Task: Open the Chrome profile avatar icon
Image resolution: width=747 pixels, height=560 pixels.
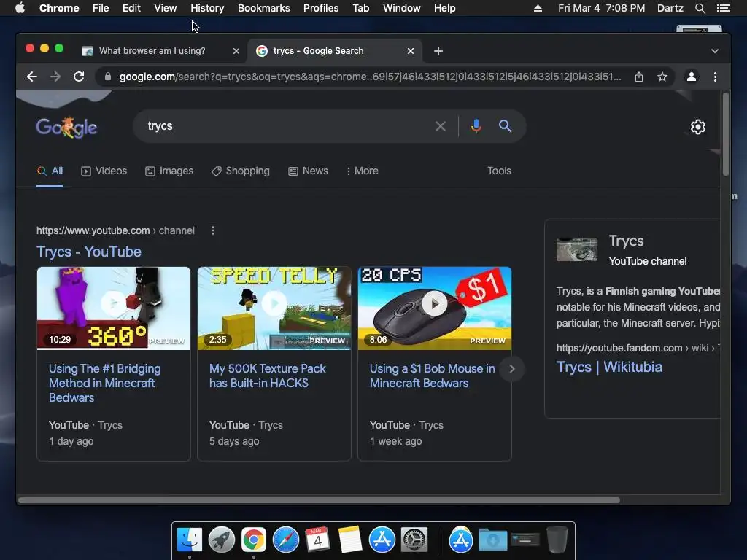Action: 692,77
